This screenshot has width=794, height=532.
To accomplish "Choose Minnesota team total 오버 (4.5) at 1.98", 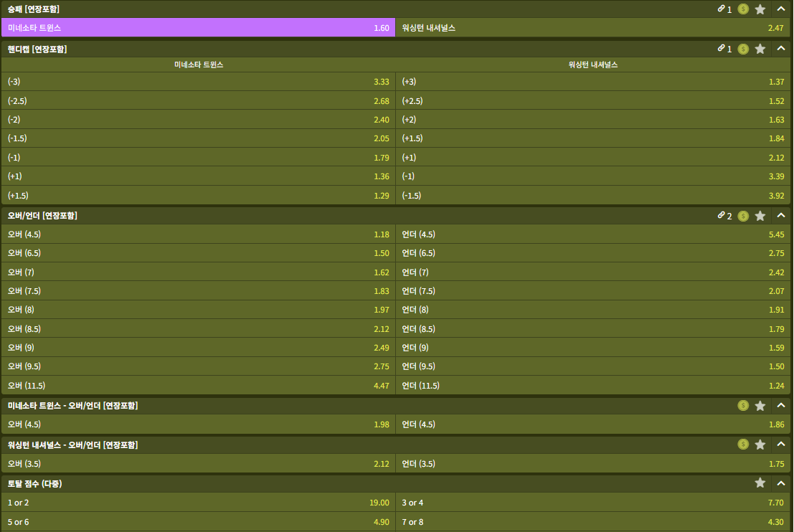I will coord(198,424).
